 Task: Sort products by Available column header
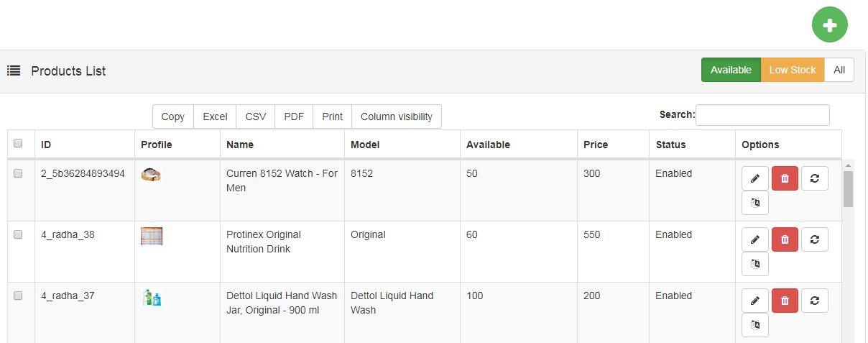click(x=488, y=145)
